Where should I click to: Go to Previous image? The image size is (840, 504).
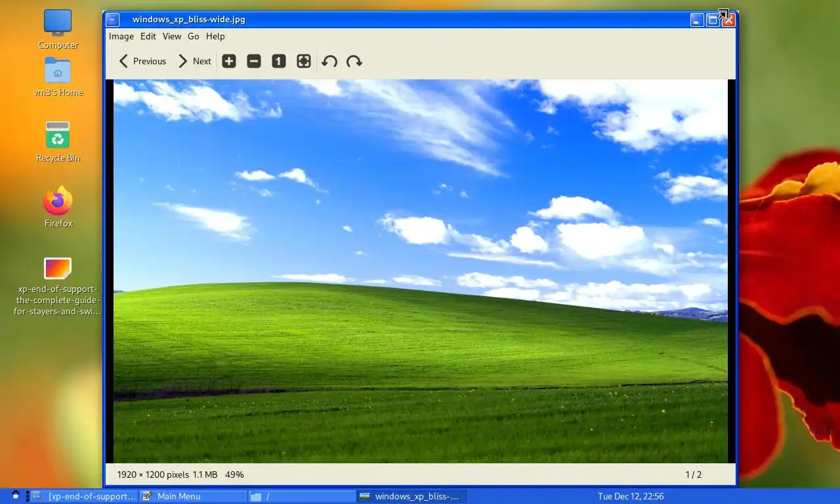(x=142, y=61)
